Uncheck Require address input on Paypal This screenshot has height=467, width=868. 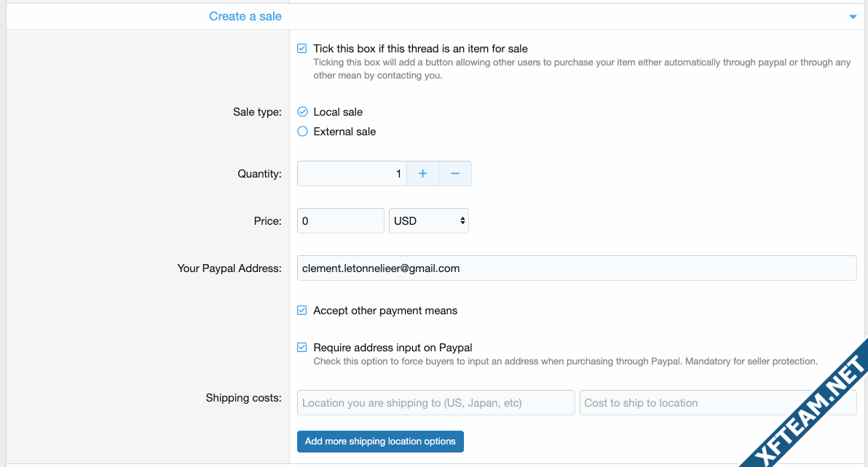[x=301, y=348]
